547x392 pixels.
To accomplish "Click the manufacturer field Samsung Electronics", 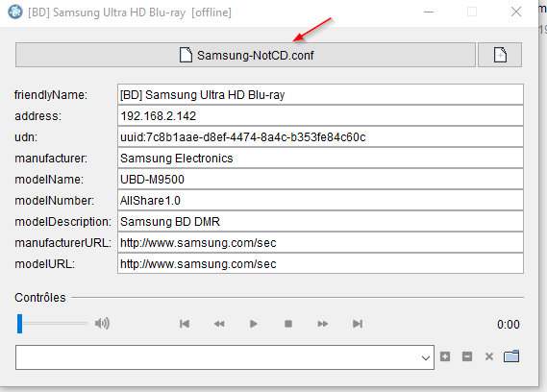I will (x=320, y=158).
